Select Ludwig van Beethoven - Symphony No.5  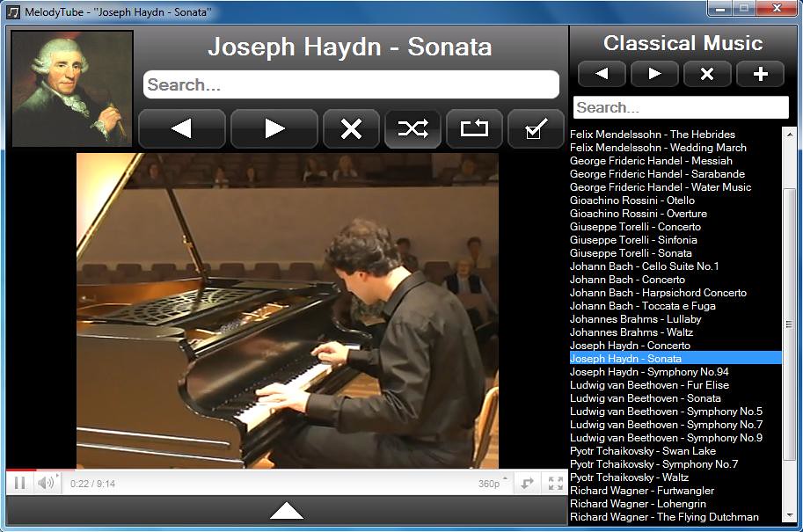click(x=675, y=412)
